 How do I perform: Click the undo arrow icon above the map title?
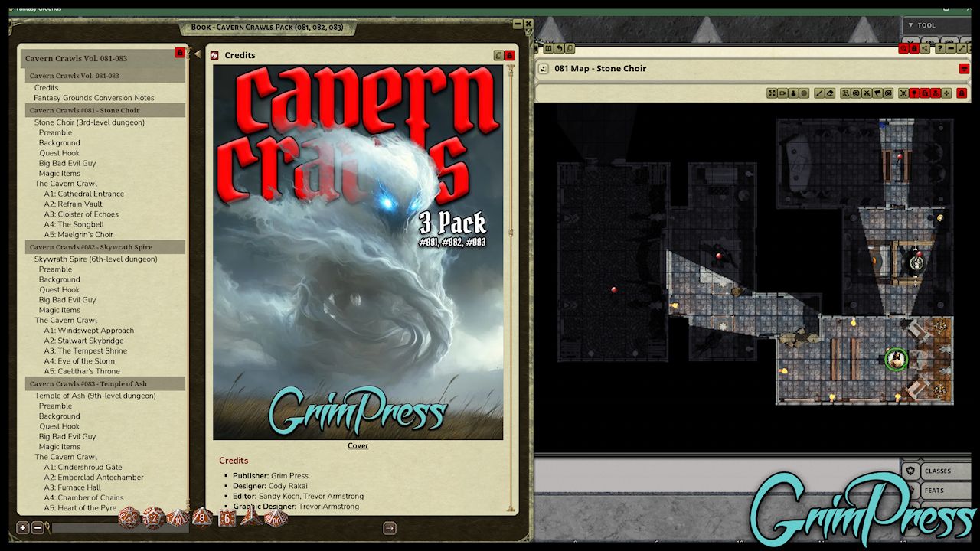pyautogui.click(x=559, y=48)
